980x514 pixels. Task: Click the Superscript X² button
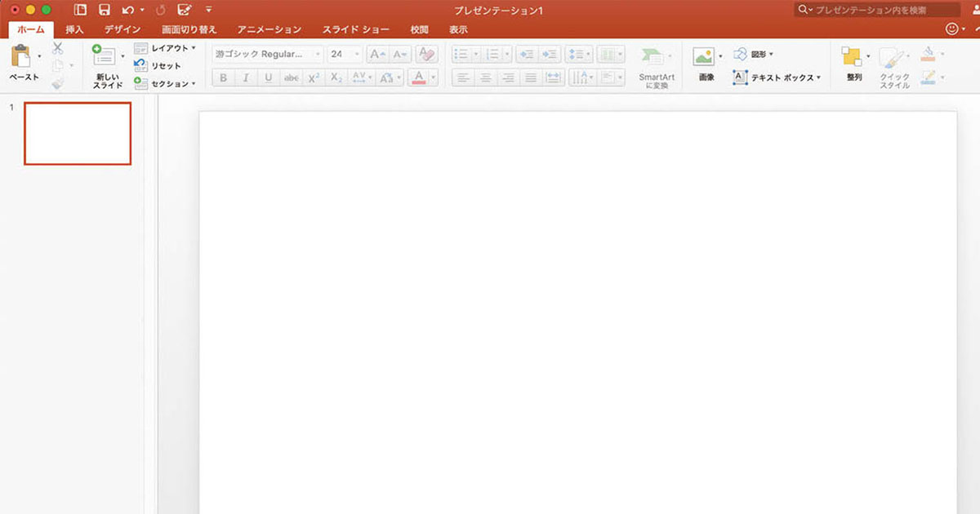[314, 78]
